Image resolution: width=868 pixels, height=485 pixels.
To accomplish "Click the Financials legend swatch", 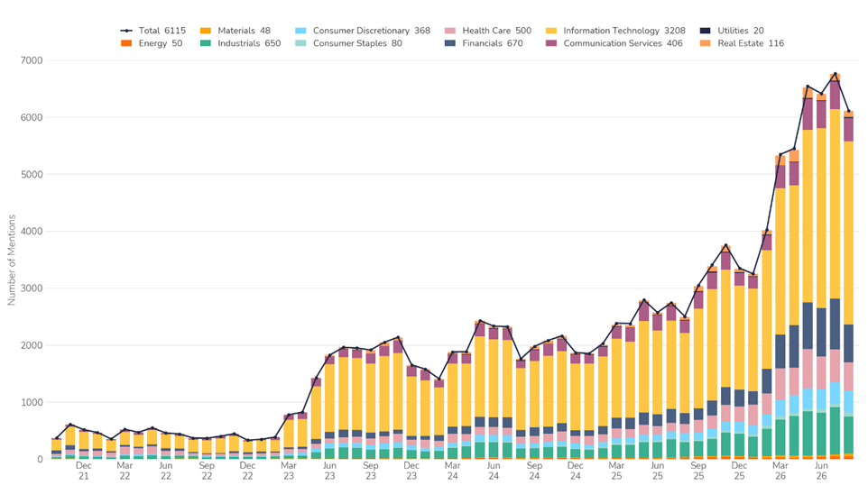I will 450,43.
